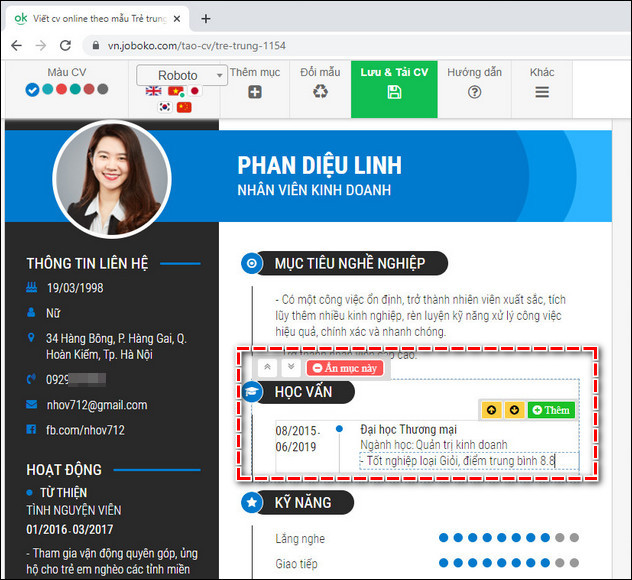This screenshot has width=632, height=580.
Task: Select the 'Viết cv online theo mẫu' tab
Action: point(96,19)
